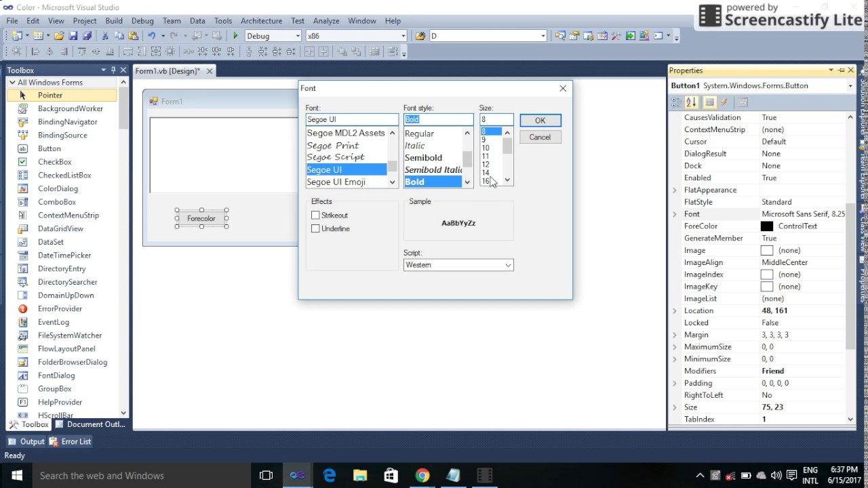Open the Button1 object selector dropdown
The image size is (868, 488).
click(850, 86)
